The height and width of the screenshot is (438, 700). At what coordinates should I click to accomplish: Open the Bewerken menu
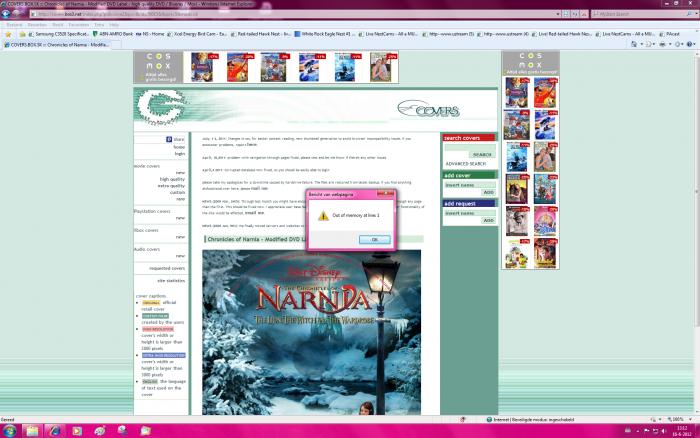pos(37,25)
